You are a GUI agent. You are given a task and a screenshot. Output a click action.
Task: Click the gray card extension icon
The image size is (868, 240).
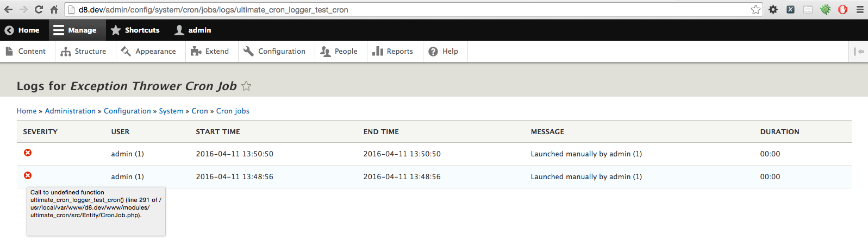pyautogui.click(x=808, y=10)
